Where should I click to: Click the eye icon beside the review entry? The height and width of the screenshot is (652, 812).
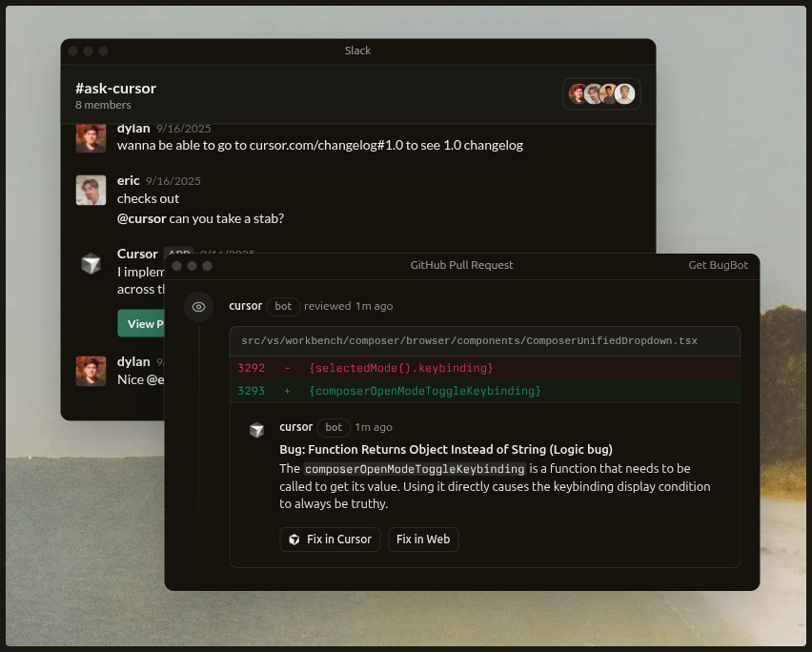(198, 307)
